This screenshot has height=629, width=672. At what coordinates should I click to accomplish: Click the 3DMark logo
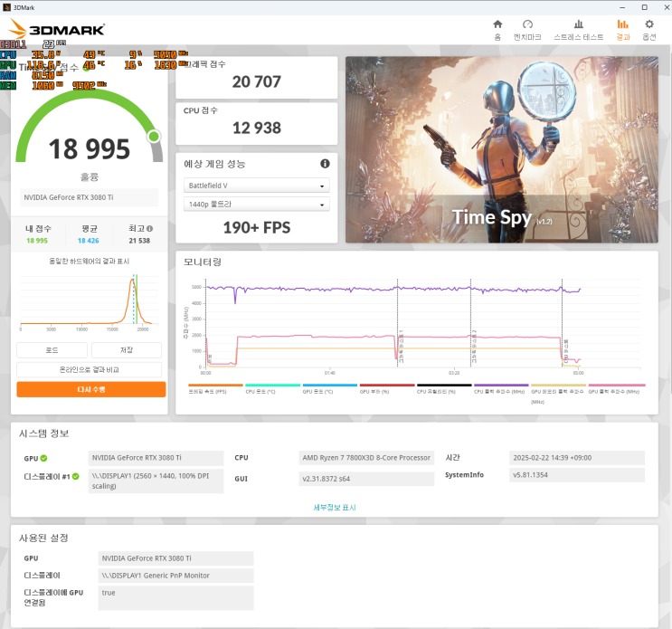[57, 29]
